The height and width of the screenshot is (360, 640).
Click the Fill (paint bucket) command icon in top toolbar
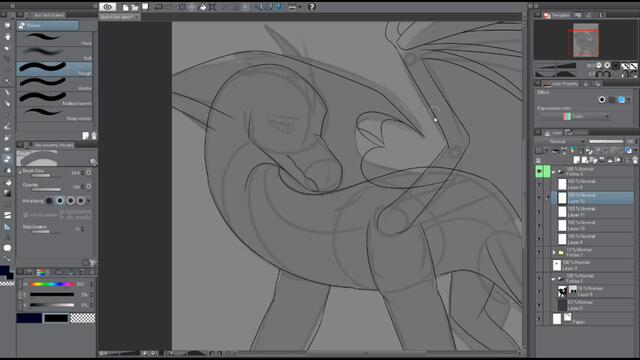pyautogui.click(x=202, y=7)
